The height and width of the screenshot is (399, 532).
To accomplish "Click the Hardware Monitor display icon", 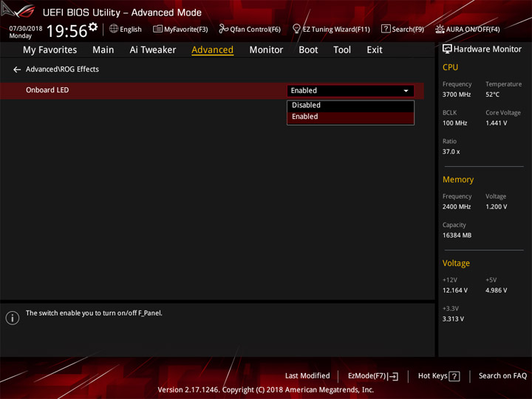I will pos(447,50).
